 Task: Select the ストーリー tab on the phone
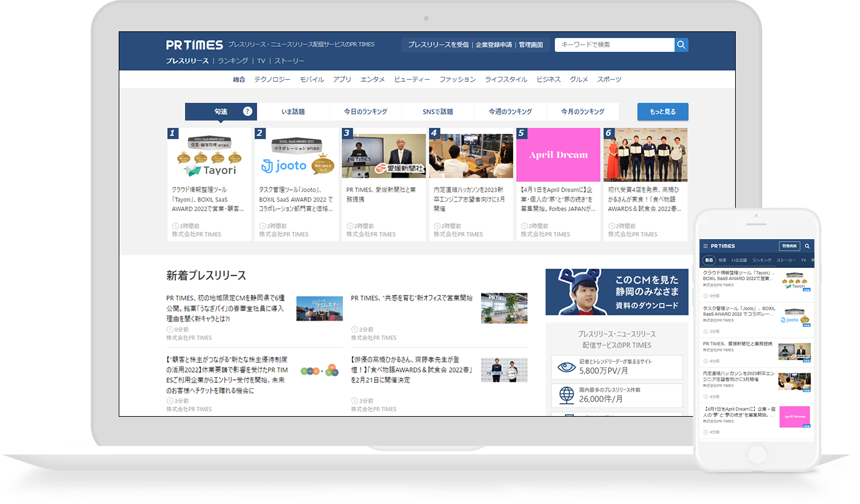(x=786, y=260)
